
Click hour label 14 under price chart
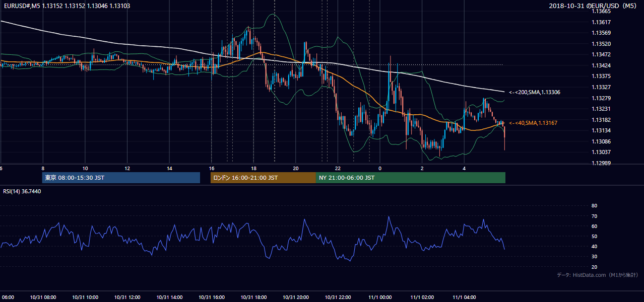169,169
